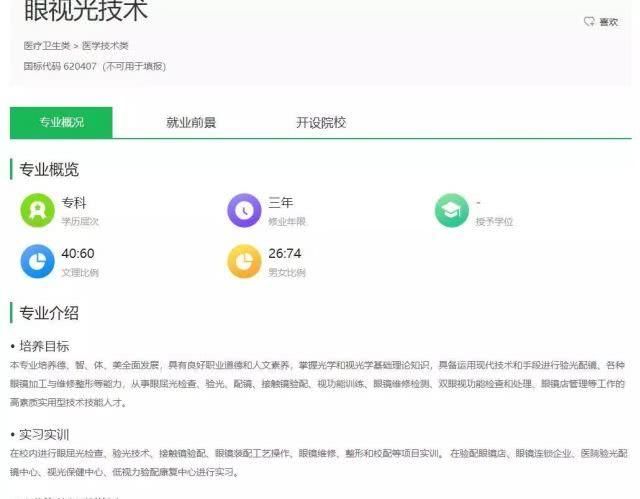Click the 培养目标 subheading
Image resolution: width=640 pixels, height=499 pixels.
click(x=44, y=346)
